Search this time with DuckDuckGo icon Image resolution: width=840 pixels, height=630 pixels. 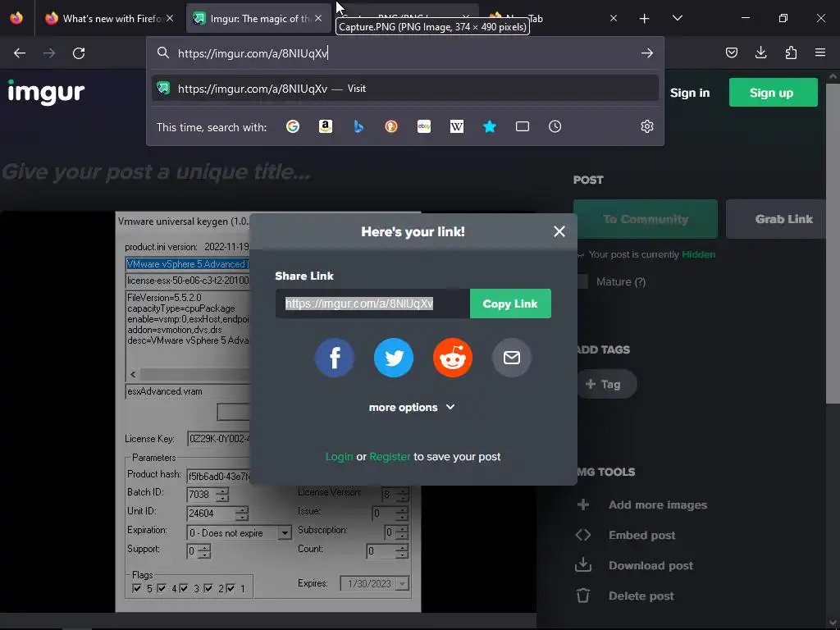click(x=391, y=126)
